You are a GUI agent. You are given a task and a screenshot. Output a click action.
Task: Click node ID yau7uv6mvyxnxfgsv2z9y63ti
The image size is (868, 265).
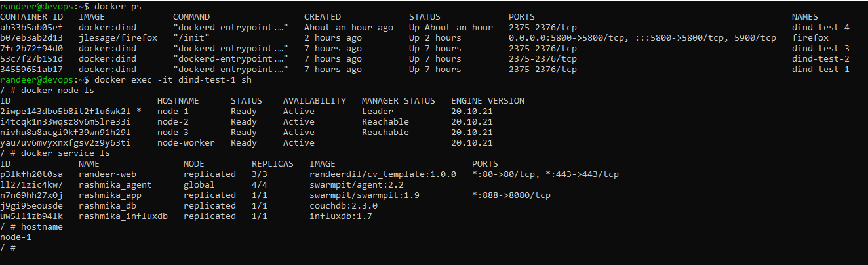pyautogui.click(x=66, y=143)
